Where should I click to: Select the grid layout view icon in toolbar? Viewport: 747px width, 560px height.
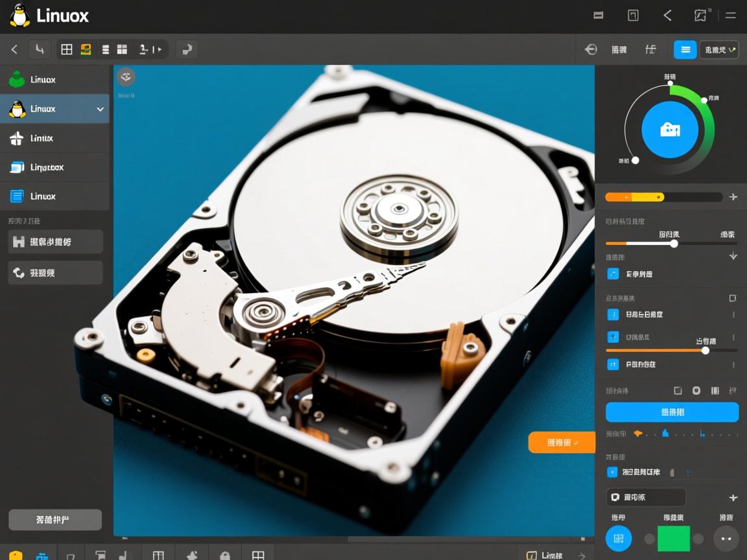click(66, 49)
